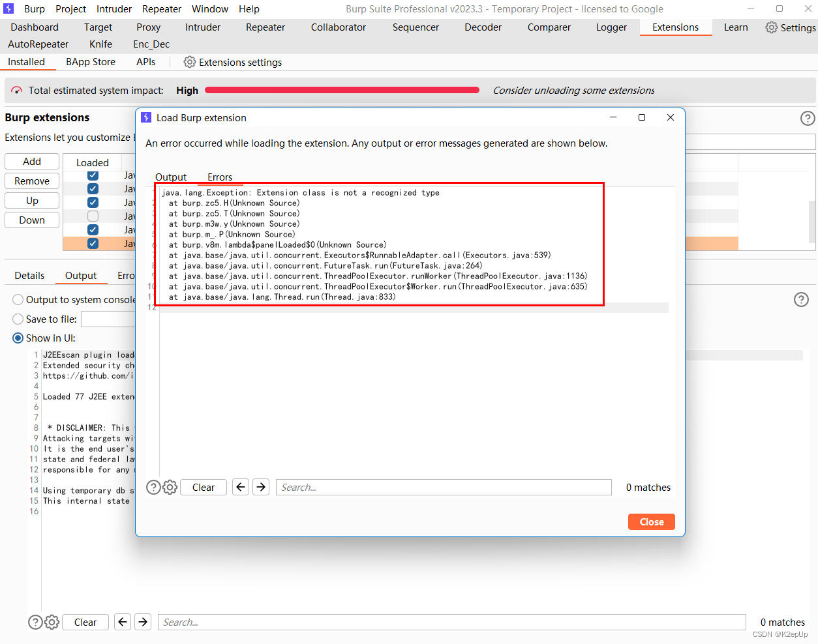Switch to APIs sub-tab
This screenshot has width=818, height=644.
coord(146,62)
